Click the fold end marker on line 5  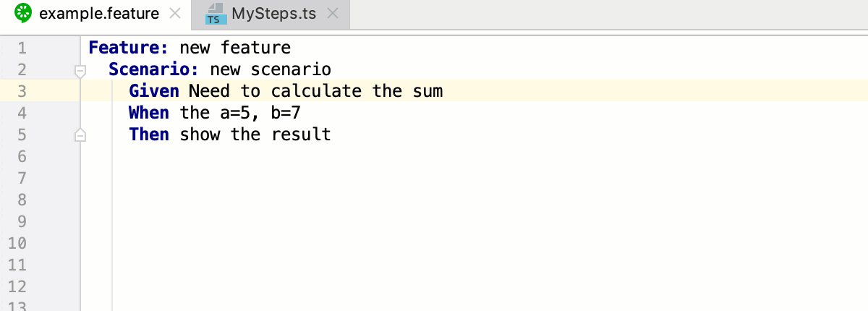pos(80,135)
